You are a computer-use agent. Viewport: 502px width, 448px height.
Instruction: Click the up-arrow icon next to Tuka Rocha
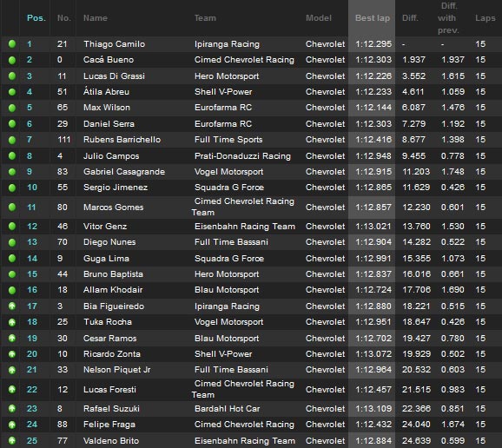12,322
